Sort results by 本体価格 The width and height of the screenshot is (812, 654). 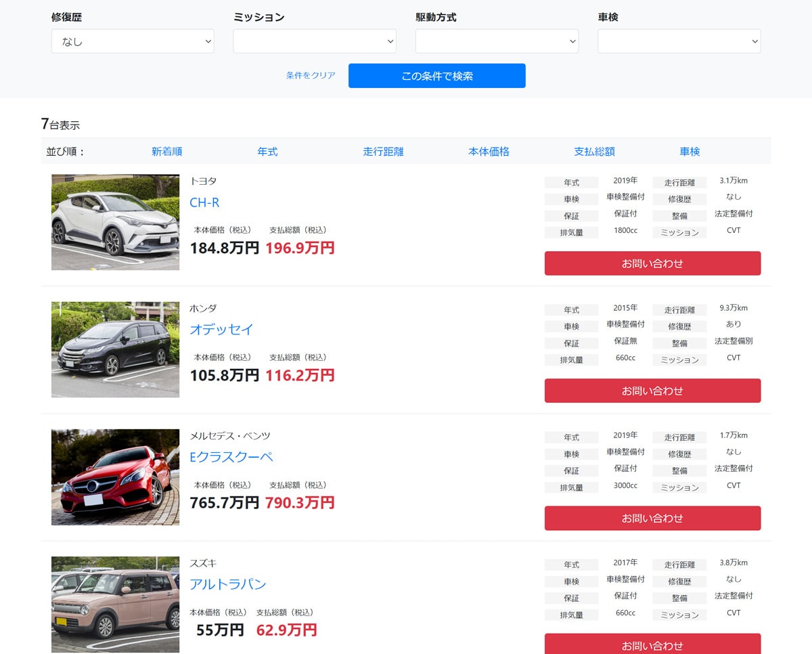489,152
